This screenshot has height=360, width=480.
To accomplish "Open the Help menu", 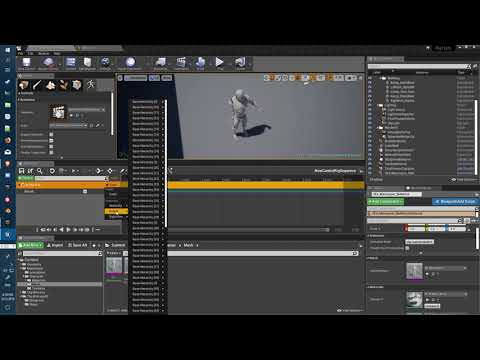I will (x=57, y=53).
